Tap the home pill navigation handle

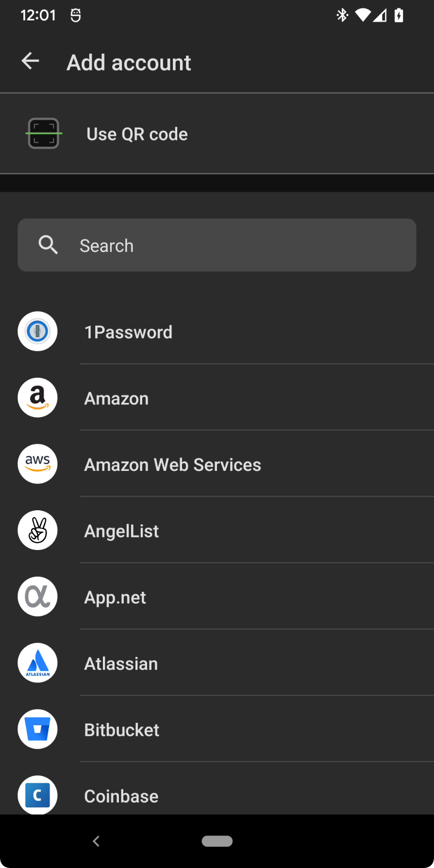[217, 841]
